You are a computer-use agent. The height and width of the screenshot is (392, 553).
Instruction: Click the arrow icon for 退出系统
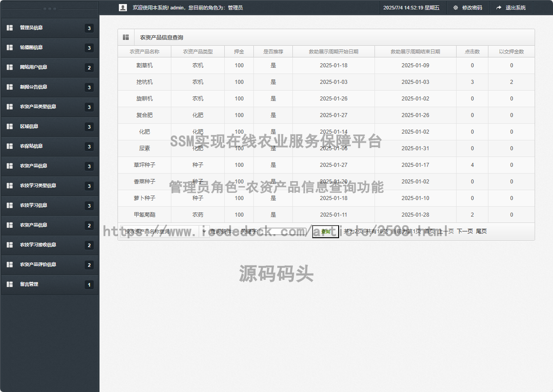(499, 8)
